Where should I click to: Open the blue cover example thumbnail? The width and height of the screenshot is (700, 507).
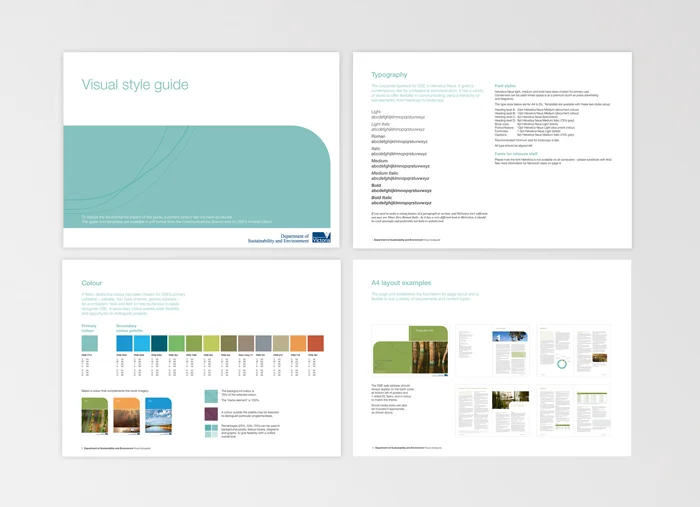pyautogui.click(x=158, y=416)
